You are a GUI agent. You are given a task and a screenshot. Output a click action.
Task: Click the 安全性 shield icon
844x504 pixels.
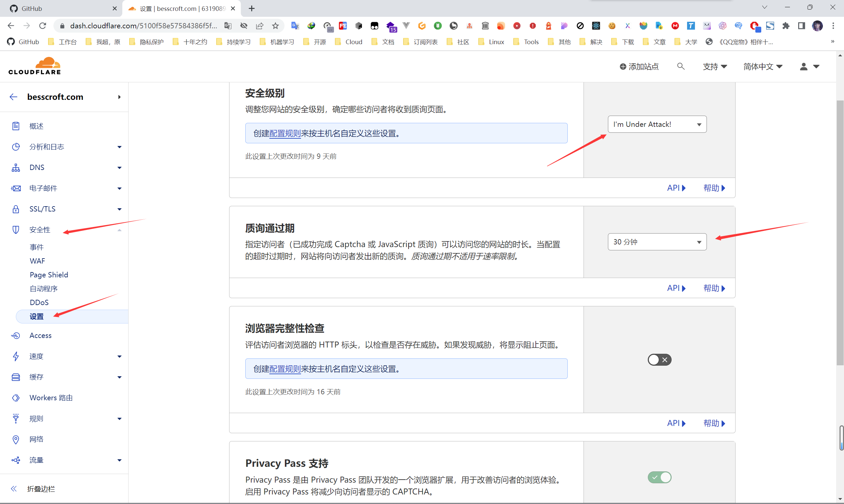pyautogui.click(x=15, y=230)
